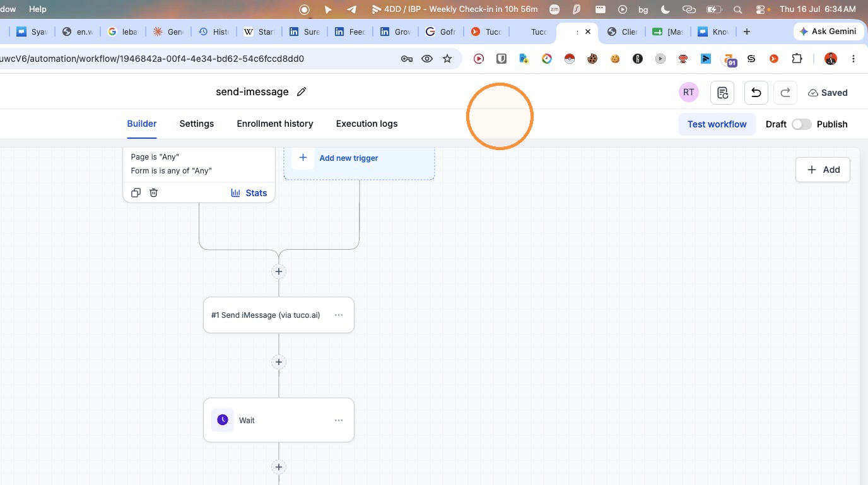Screen dimensions: 868x485
Task: Edit workflow name with pencil icon
Action: pyautogui.click(x=302, y=92)
